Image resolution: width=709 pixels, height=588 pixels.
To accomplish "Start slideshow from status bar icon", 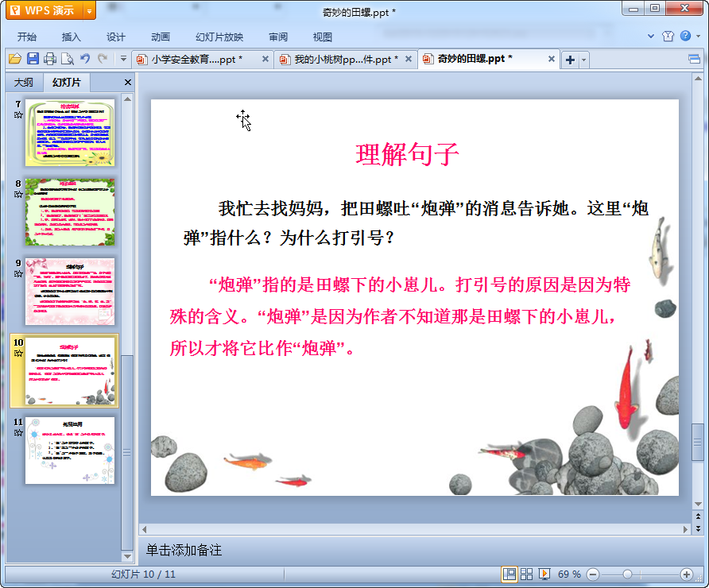I will pos(544,574).
